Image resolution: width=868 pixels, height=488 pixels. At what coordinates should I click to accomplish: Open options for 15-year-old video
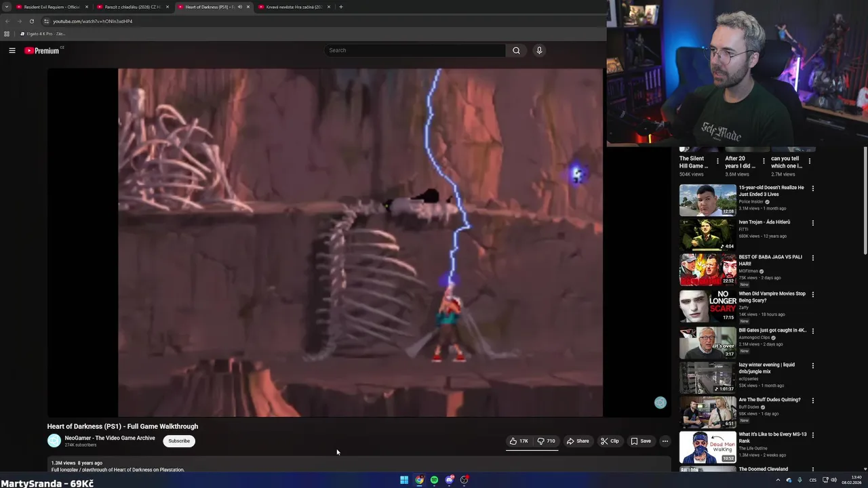click(x=813, y=188)
